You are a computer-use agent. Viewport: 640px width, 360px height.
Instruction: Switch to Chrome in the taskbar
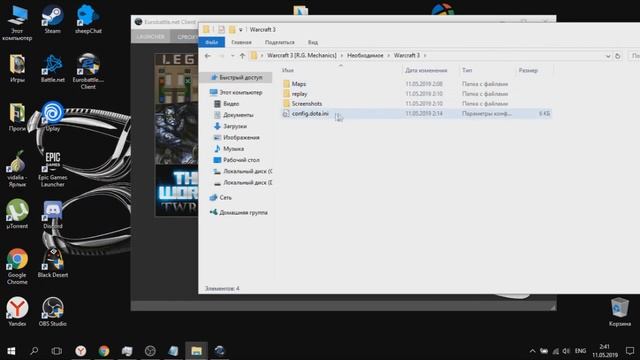(x=104, y=351)
